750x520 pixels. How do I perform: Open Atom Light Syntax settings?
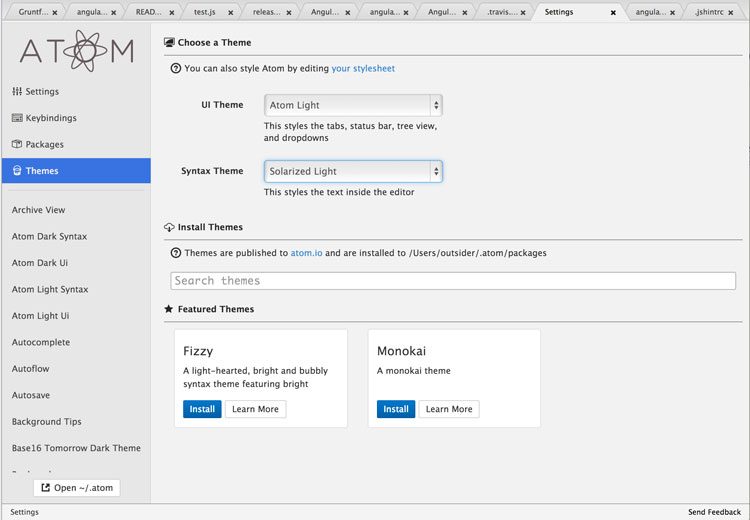[50, 289]
